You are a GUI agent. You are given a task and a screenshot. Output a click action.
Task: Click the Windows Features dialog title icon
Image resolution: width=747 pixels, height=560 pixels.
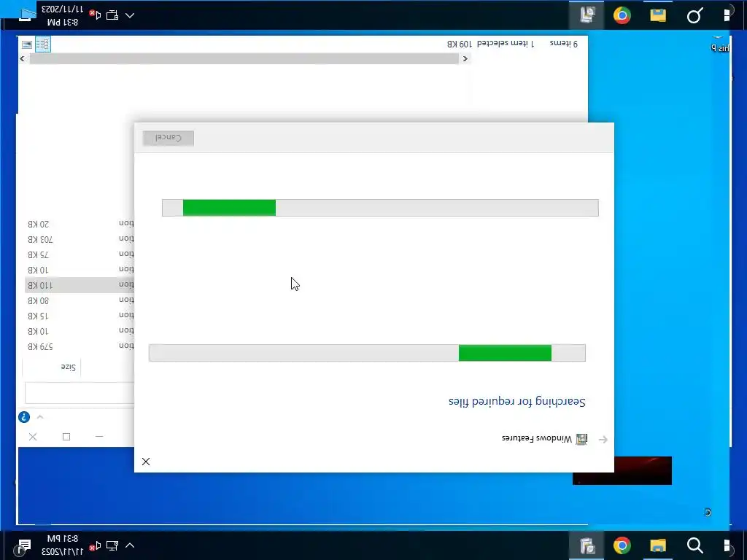coord(581,439)
